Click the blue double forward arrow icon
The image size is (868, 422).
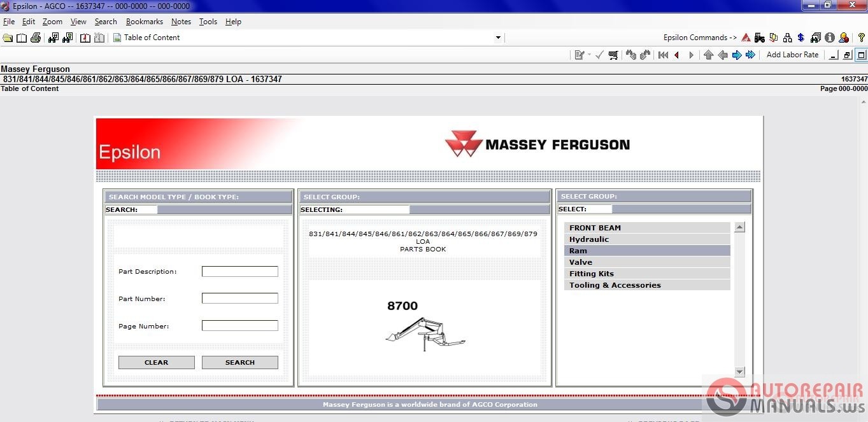[x=751, y=55]
